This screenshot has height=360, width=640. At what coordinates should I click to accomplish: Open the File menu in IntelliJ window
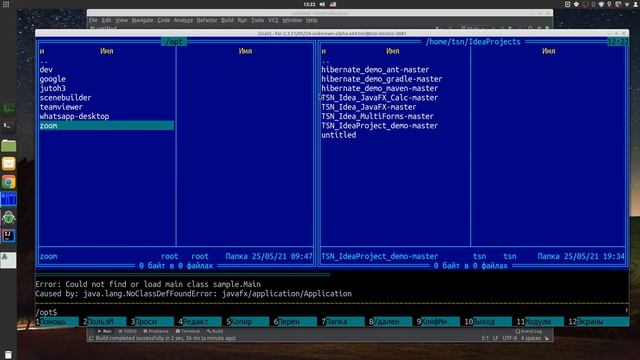[93, 20]
